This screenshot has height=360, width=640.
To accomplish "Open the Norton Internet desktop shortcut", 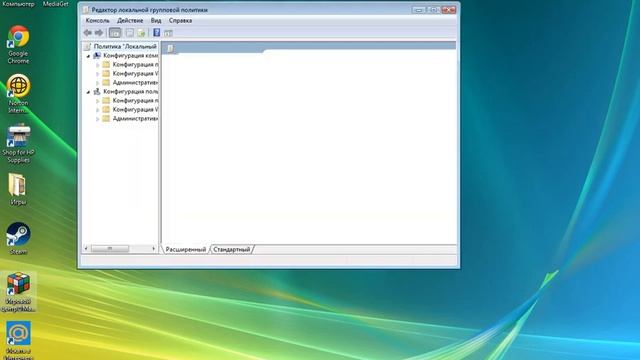I will point(18,94).
